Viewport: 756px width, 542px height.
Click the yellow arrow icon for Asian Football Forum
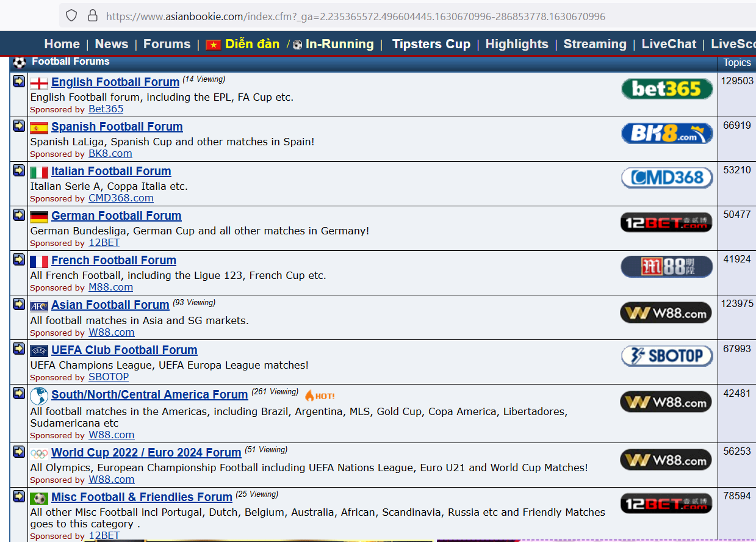[x=19, y=304]
